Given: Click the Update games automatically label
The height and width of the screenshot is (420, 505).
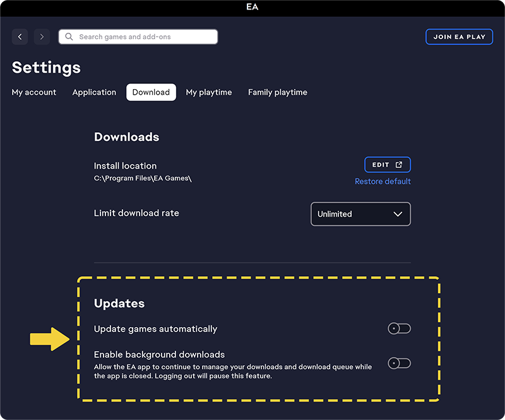Looking at the screenshot, I should [155, 329].
